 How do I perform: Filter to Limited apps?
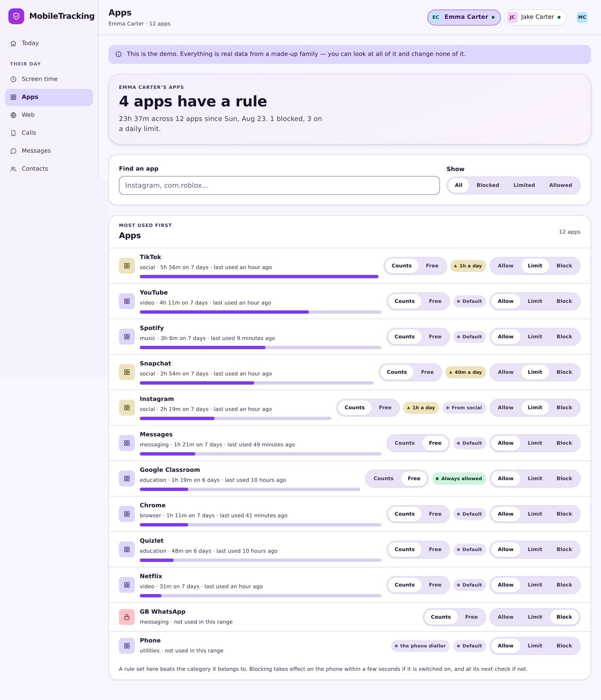click(524, 185)
